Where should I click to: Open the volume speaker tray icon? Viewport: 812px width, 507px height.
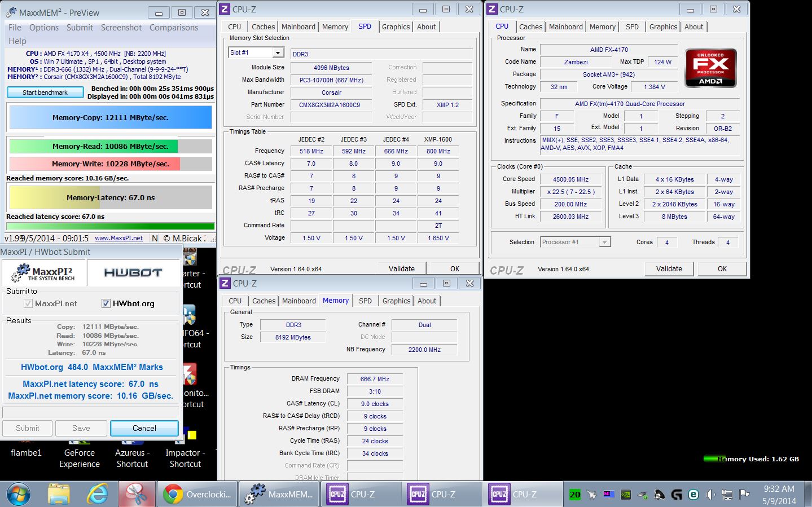click(710, 495)
